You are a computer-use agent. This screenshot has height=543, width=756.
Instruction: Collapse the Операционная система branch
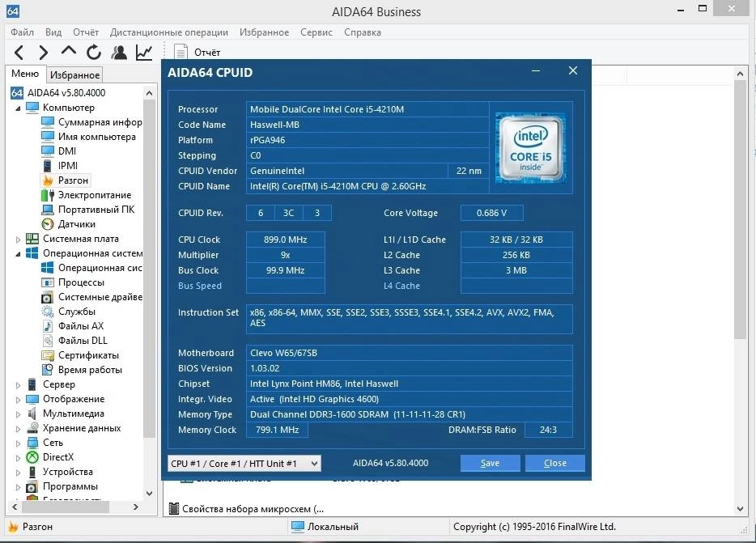[x=18, y=253]
